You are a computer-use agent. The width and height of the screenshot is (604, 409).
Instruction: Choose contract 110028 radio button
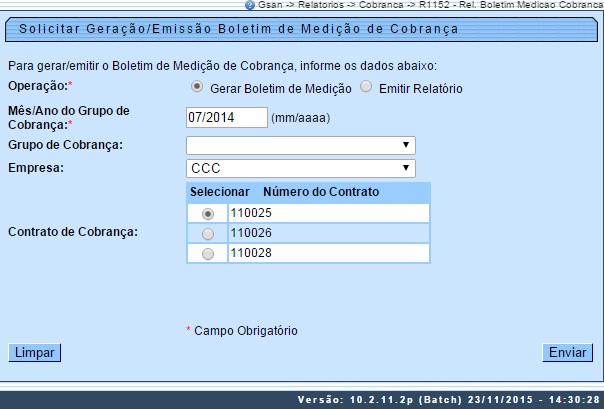point(208,254)
